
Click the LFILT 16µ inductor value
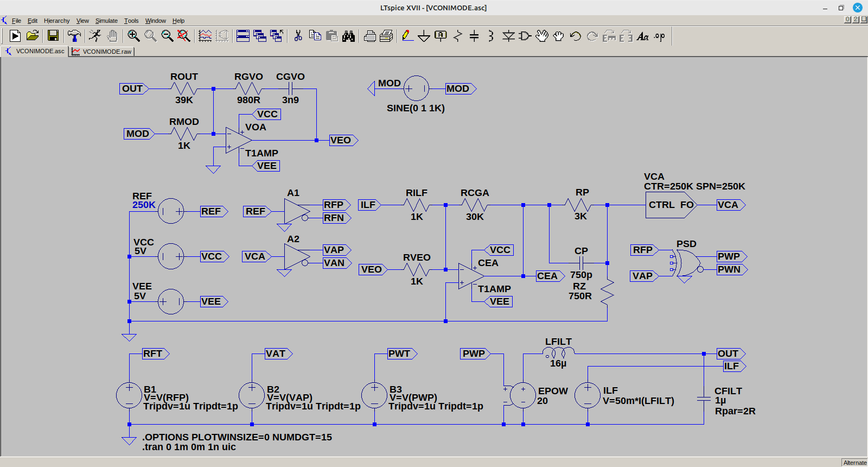pyautogui.click(x=558, y=363)
